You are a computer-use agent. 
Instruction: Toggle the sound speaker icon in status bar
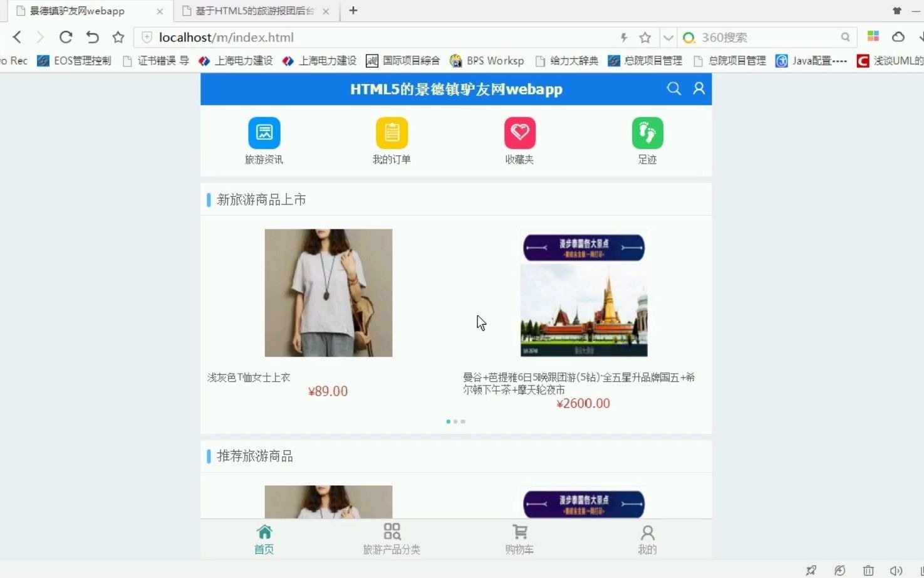896,570
